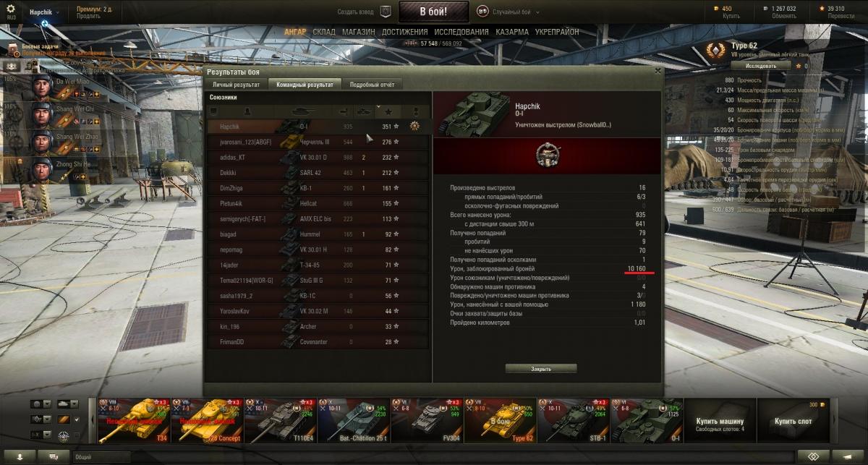Screen dimensions: 868x465
Task: Open the Подробный отчёт tab
Action: click(372, 85)
